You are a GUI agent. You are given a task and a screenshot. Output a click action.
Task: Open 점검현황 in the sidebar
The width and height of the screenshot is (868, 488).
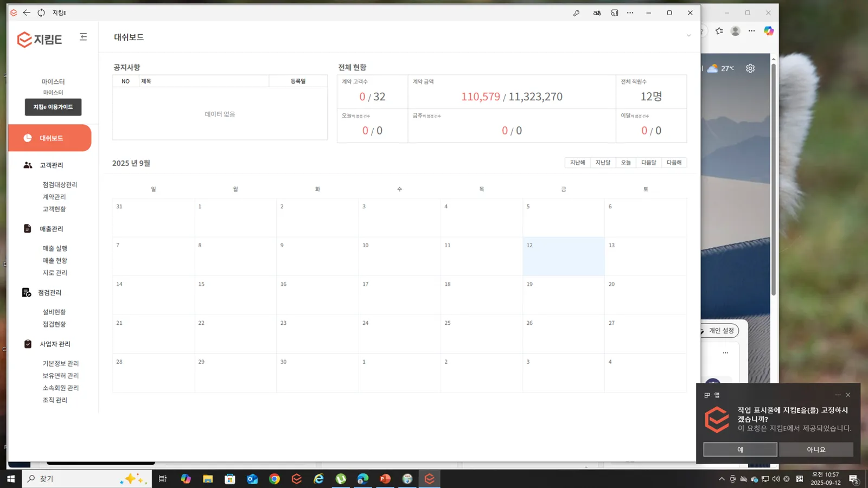click(x=54, y=324)
